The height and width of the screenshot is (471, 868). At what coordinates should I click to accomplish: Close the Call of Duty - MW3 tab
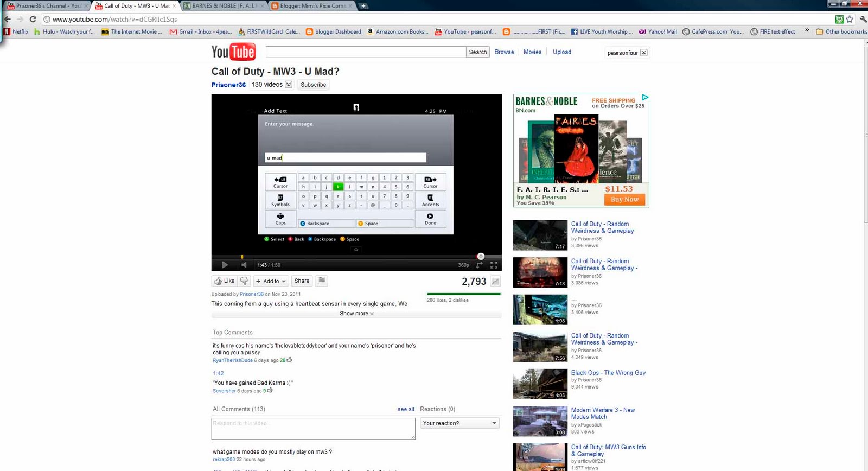pyautogui.click(x=174, y=6)
